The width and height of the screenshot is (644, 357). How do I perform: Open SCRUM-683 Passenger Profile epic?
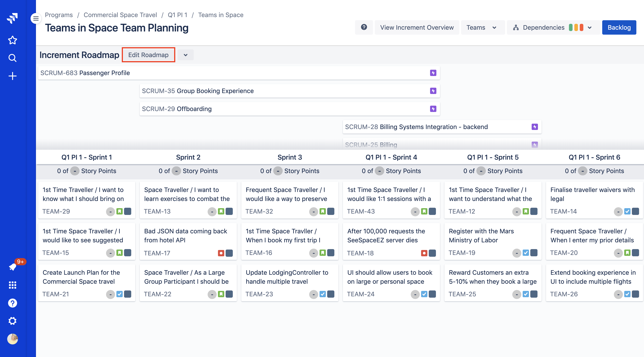click(x=239, y=73)
